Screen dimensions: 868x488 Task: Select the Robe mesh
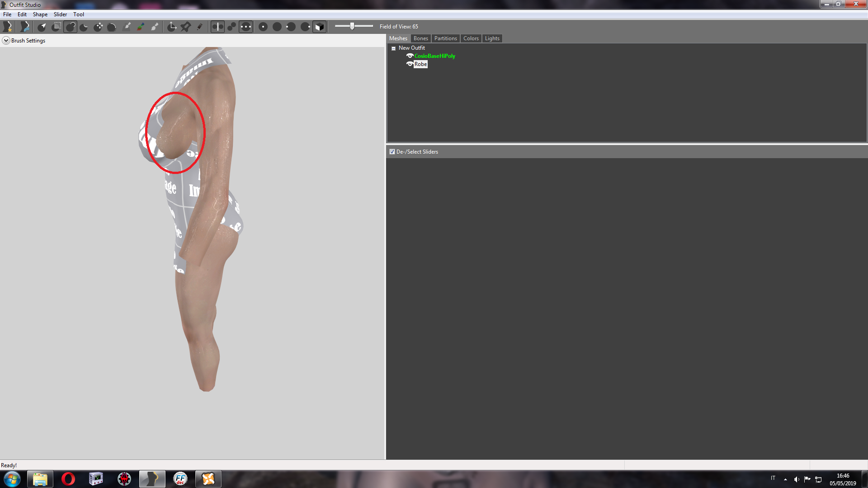coord(420,64)
